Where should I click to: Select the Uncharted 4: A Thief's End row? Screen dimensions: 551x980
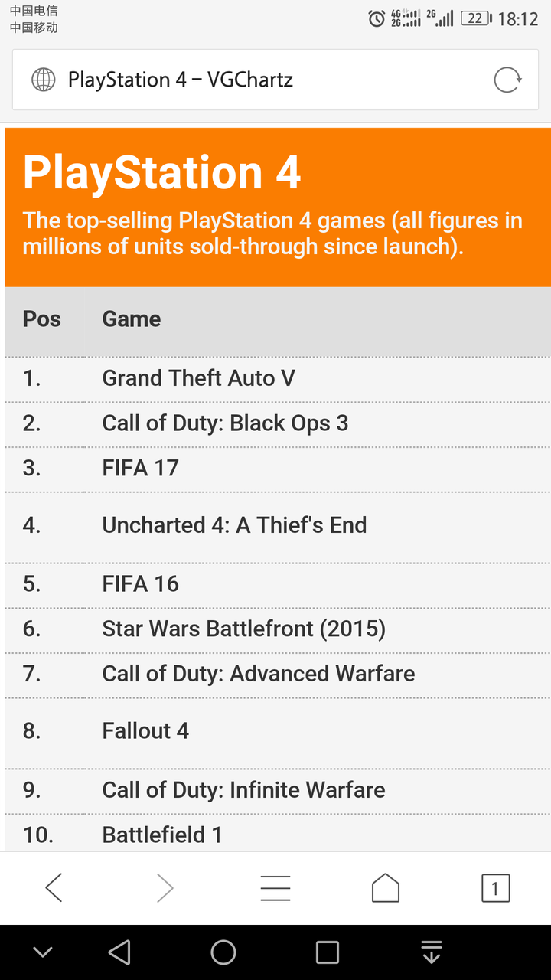click(278, 525)
